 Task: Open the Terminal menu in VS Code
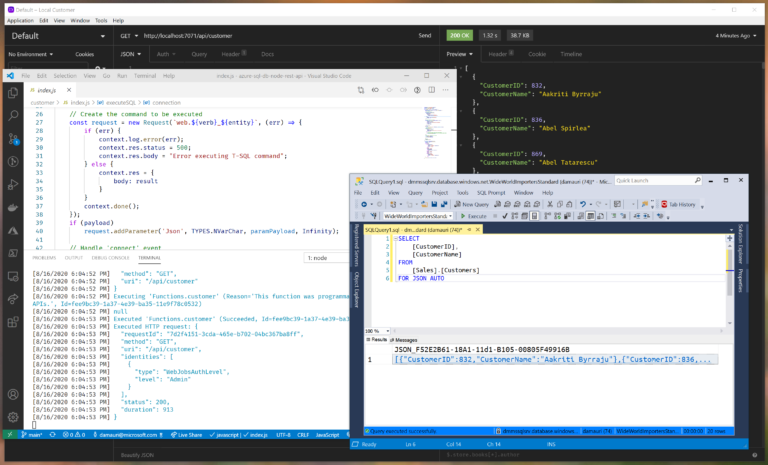144,76
